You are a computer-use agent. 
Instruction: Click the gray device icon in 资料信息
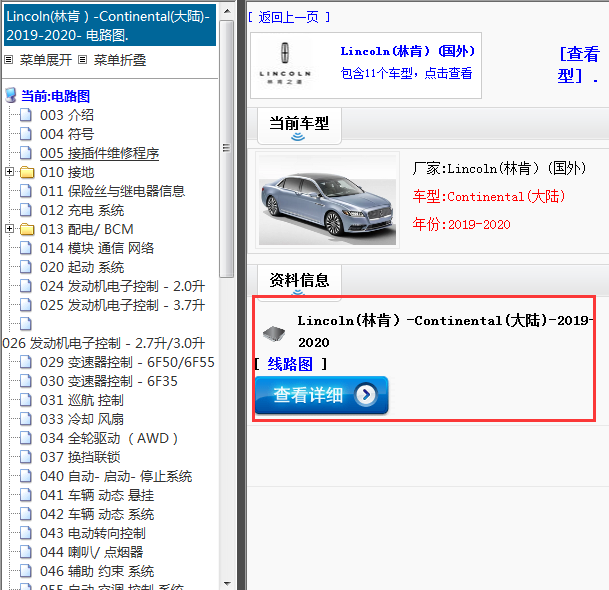tap(274, 333)
